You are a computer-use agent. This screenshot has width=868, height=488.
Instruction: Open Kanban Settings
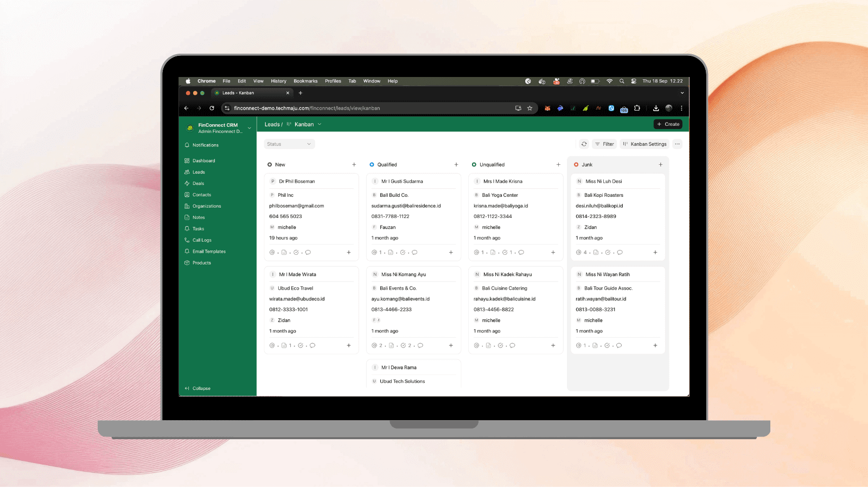point(646,144)
